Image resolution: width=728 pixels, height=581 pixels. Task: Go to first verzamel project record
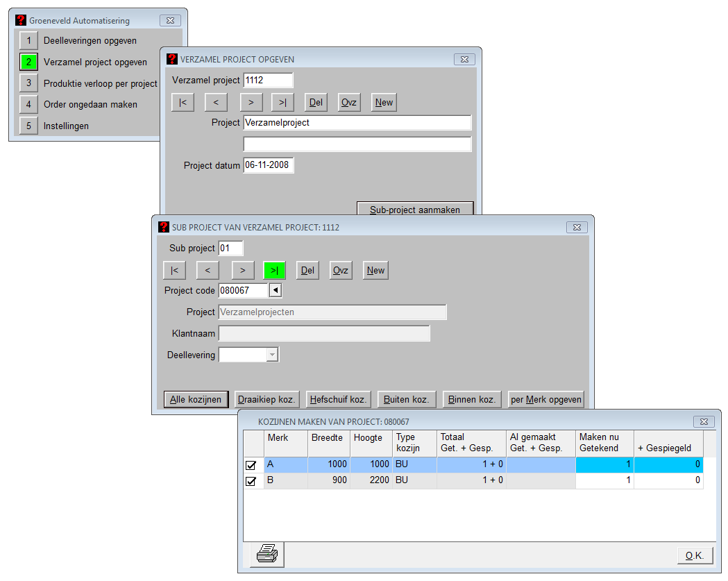click(183, 103)
